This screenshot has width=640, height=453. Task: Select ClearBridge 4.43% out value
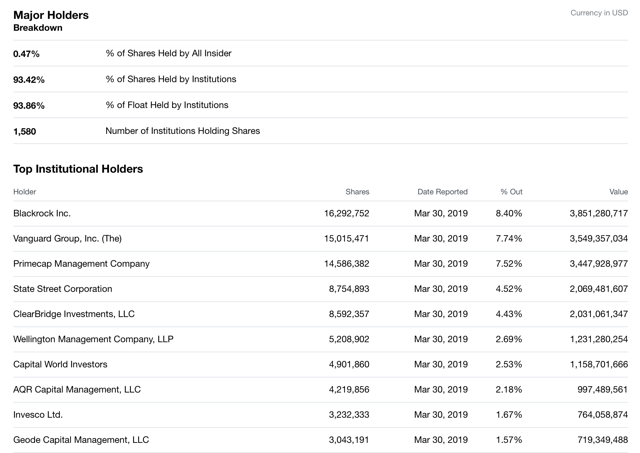tap(509, 314)
